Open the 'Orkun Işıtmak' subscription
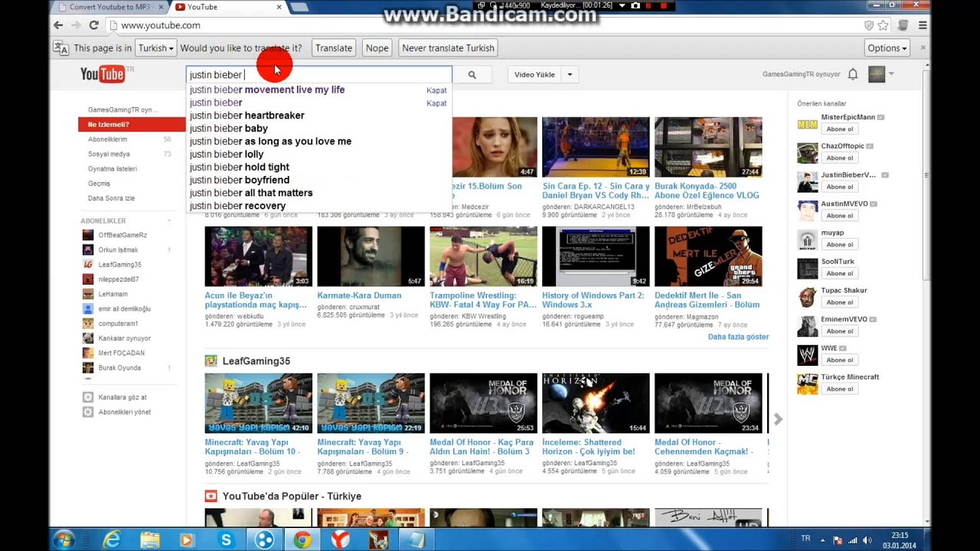 [118, 249]
